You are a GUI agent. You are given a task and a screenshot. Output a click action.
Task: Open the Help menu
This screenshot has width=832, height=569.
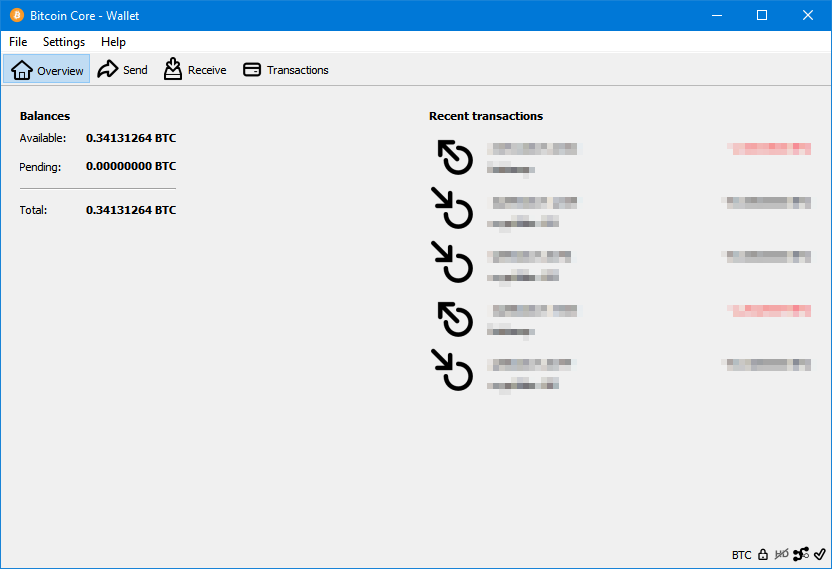coord(113,42)
